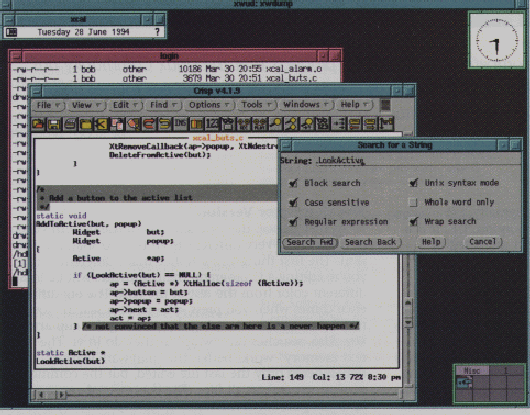
Task: Click the String search input field
Action: pyautogui.click(x=417, y=160)
